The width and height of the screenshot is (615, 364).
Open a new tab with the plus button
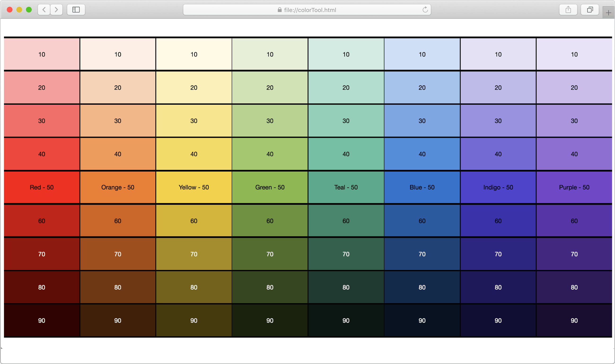(x=608, y=12)
